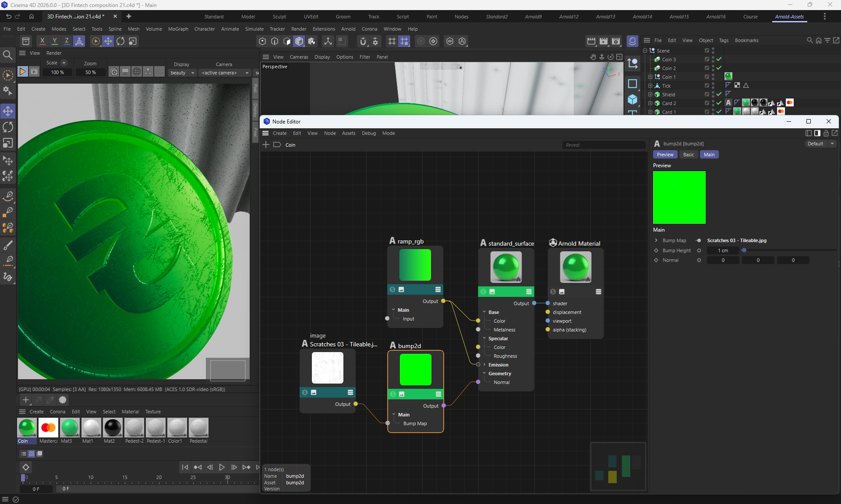Expand the Coin 1 tree item

[650, 77]
